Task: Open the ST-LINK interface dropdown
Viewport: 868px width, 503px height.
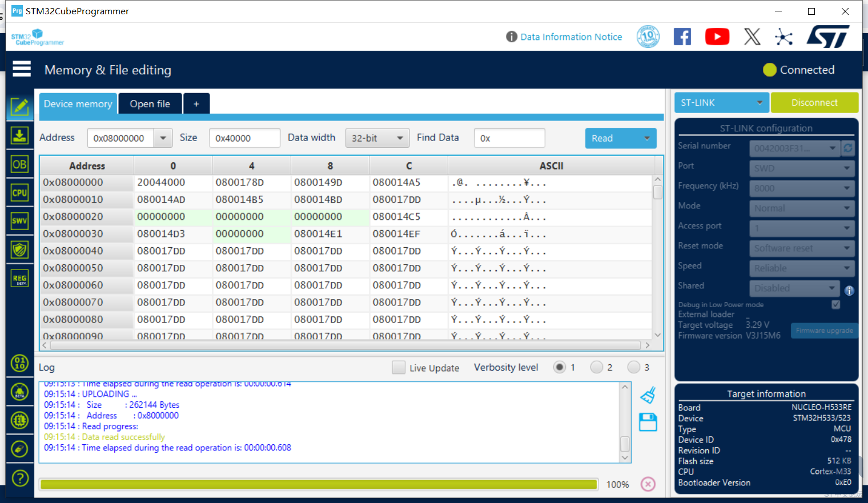Action: [722, 103]
